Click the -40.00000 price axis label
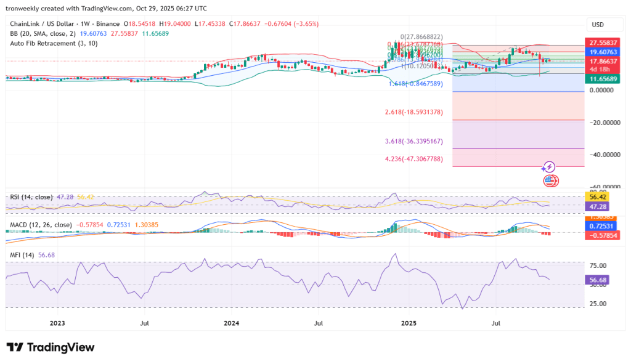 (x=605, y=155)
